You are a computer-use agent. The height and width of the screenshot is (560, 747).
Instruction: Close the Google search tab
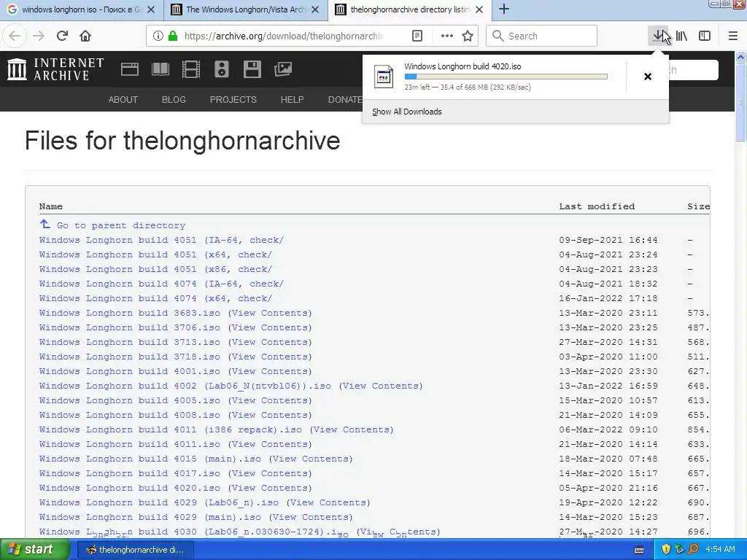click(150, 9)
